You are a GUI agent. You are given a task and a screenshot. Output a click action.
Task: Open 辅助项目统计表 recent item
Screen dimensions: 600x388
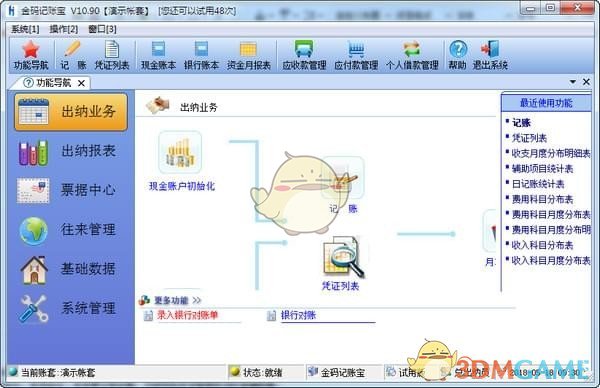[543, 169]
